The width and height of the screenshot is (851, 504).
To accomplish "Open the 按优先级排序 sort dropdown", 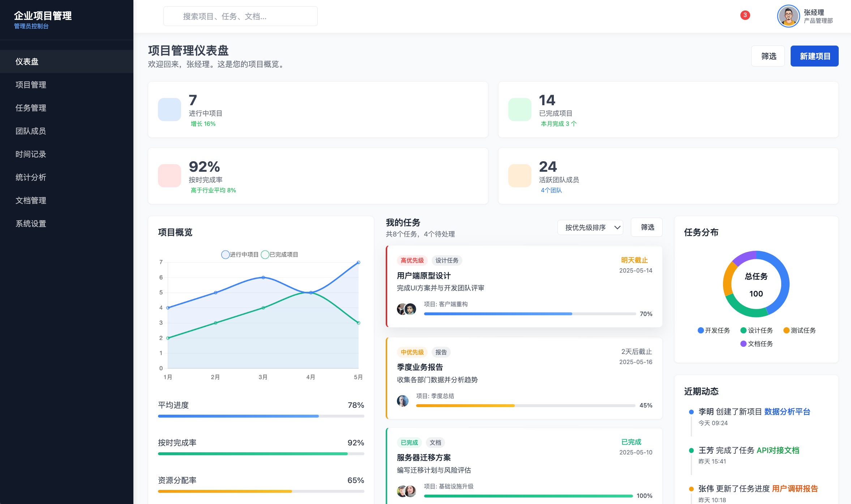I will [x=590, y=227].
